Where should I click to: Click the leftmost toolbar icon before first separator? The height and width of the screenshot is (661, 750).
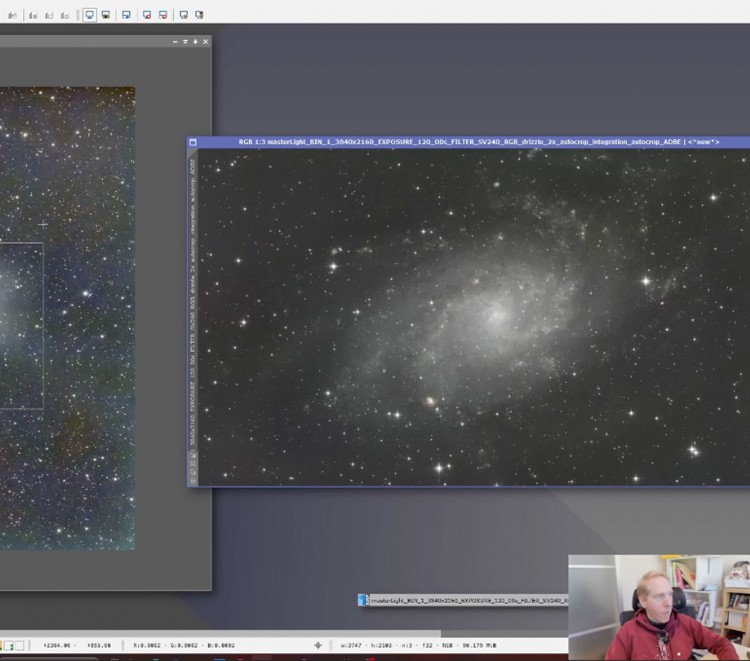click(12, 15)
